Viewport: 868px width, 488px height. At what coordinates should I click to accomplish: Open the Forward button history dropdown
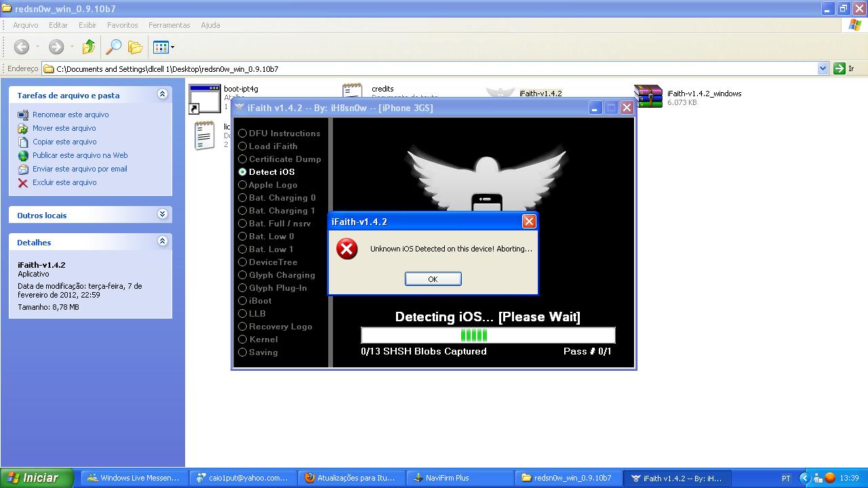click(x=72, y=47)
